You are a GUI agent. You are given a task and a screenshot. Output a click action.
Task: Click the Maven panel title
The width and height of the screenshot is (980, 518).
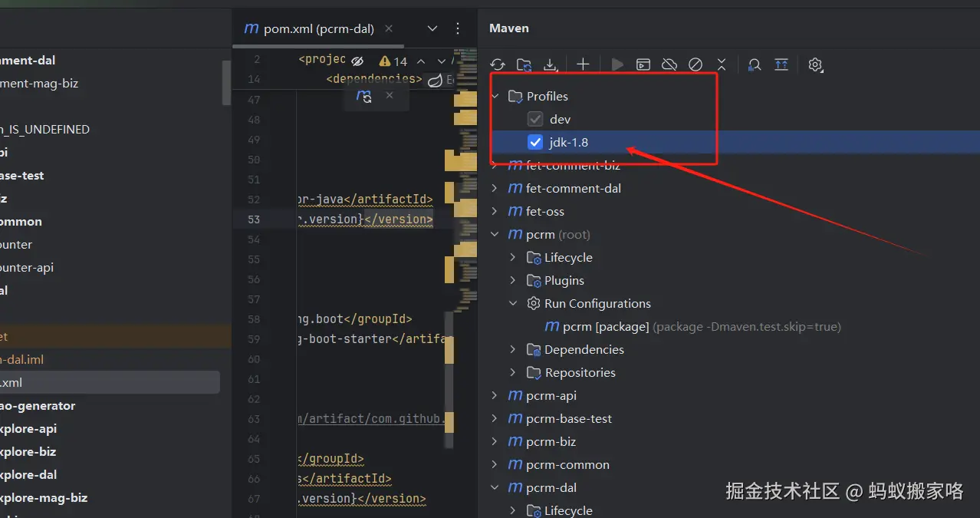pos(509,28)
